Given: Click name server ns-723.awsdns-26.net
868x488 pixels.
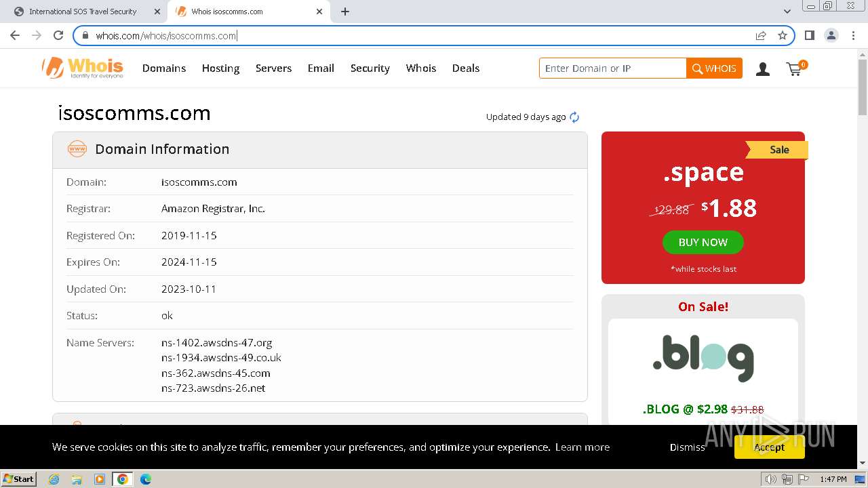Looking at the screenshot, I should pos(213,388).
